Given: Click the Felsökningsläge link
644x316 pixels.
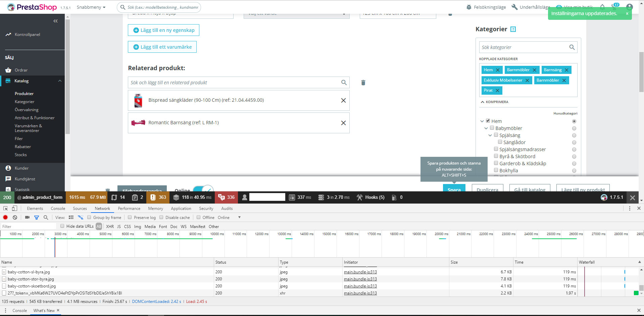Looking at the screenshot, I should pos(490,7).
